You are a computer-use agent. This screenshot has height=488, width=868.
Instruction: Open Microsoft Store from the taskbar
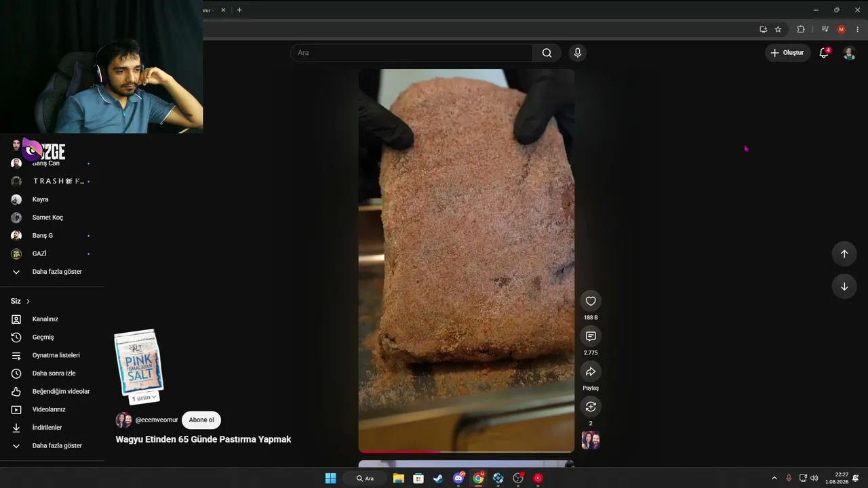point(418,479)
